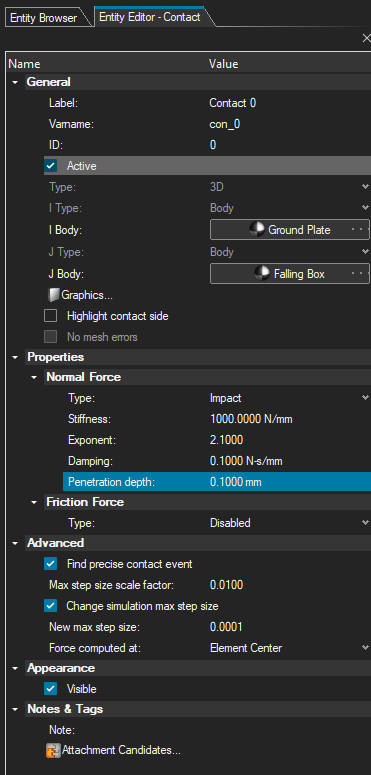Select the Penetration depth label
This screenshot has height=775, width=371.
(x=112, y=482)
